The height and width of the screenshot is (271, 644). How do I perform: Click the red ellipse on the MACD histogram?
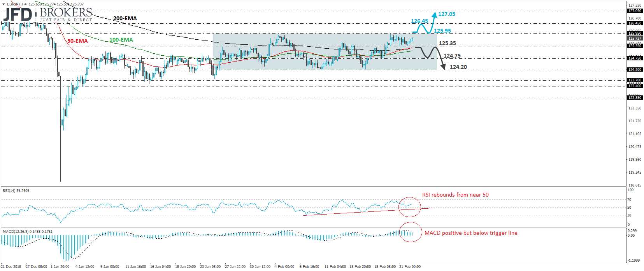tap(411, 232)
